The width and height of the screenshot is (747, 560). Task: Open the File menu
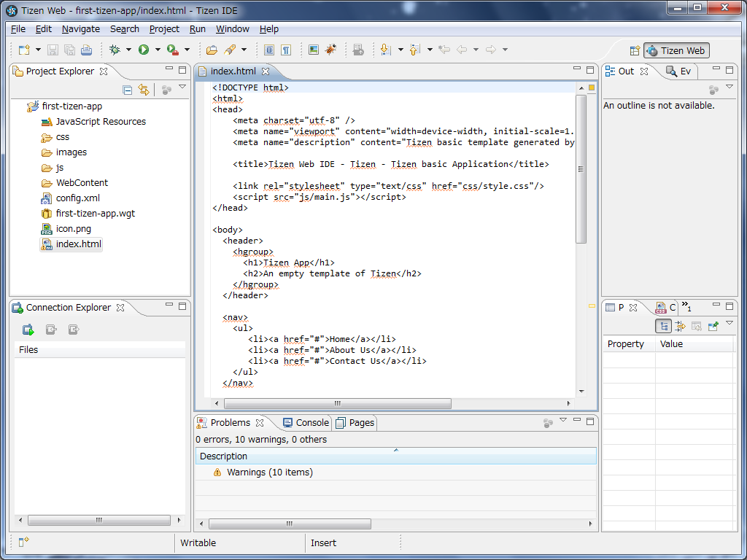pyautogui.click(x=18, y=29)
